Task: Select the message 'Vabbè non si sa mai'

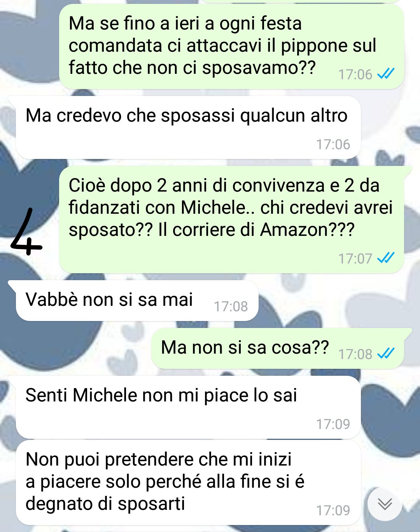Action: [137, 301]
